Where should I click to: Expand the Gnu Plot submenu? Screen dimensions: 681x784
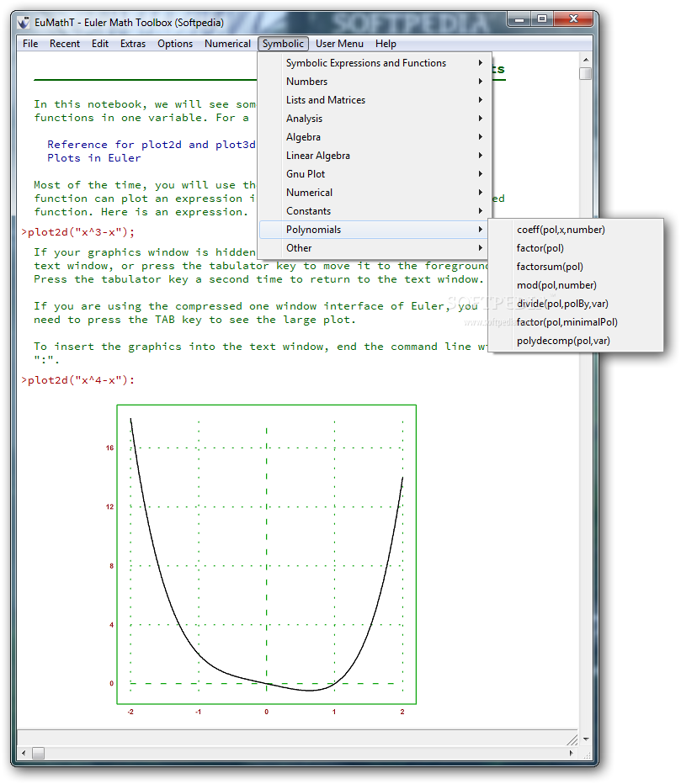(374, 174)
